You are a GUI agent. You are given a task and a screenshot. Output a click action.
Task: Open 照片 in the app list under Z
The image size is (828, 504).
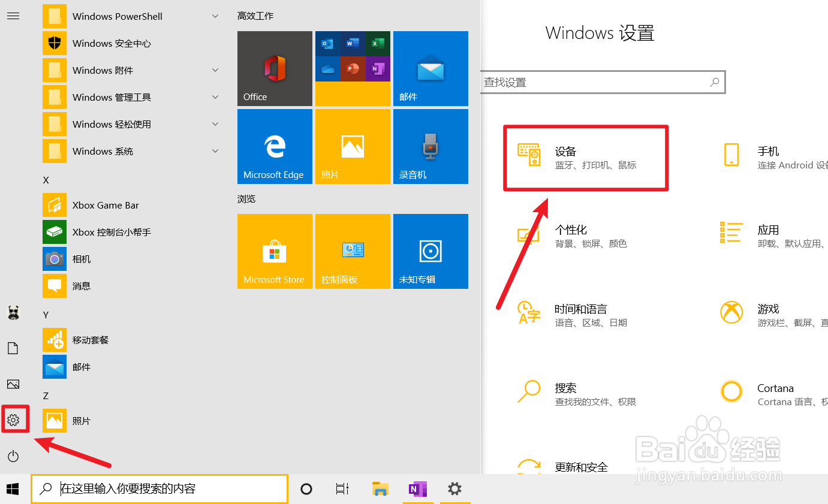point(132,421)
